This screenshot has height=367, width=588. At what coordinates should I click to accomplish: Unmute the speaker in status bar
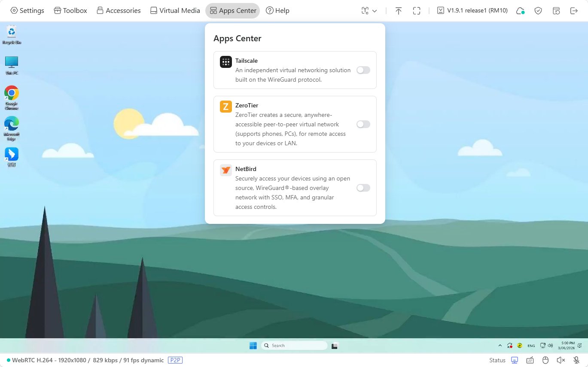[561, 360]
